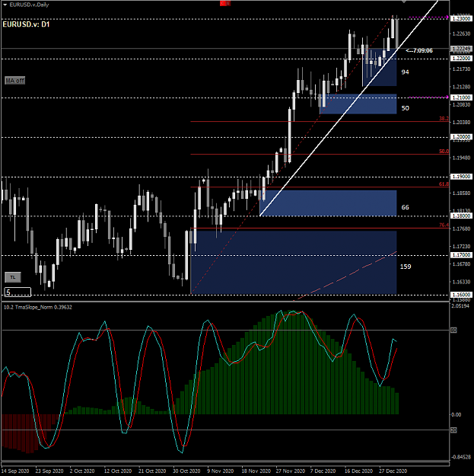This screenshot has height=476, width=474.
Task: Click the 61.8 Fibonacci level label
Action: pyautogui.click(x=444, y=184)
